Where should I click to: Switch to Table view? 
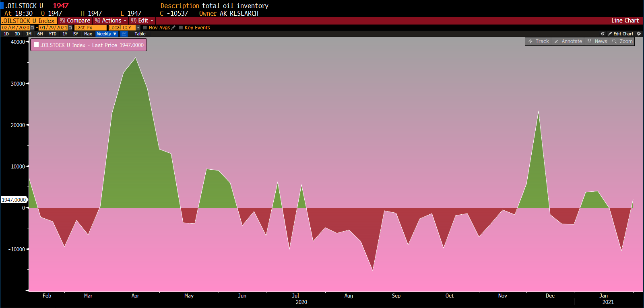point(140,34)
